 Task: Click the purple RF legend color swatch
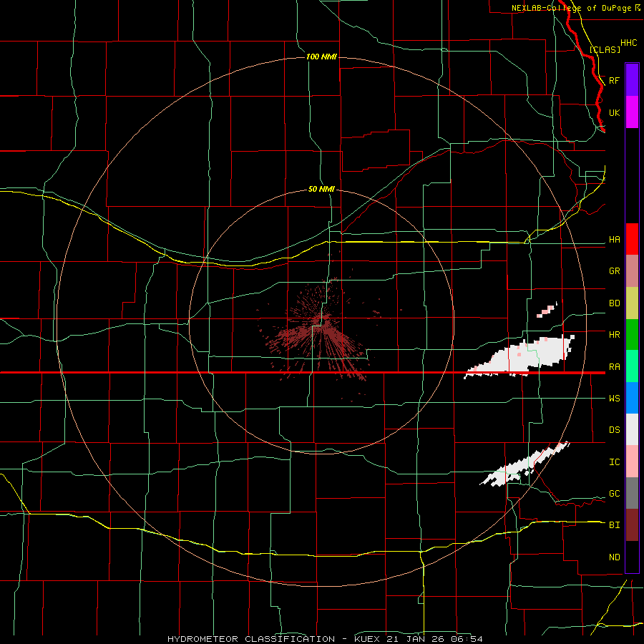coord(632,80)
